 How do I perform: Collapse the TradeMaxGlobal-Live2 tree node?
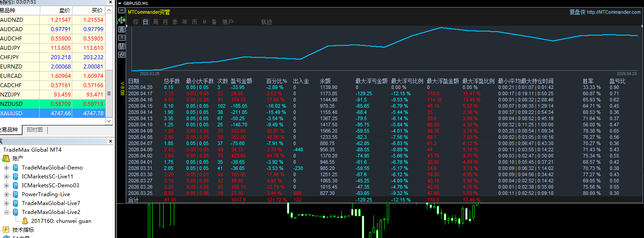[x=7, y=212]
